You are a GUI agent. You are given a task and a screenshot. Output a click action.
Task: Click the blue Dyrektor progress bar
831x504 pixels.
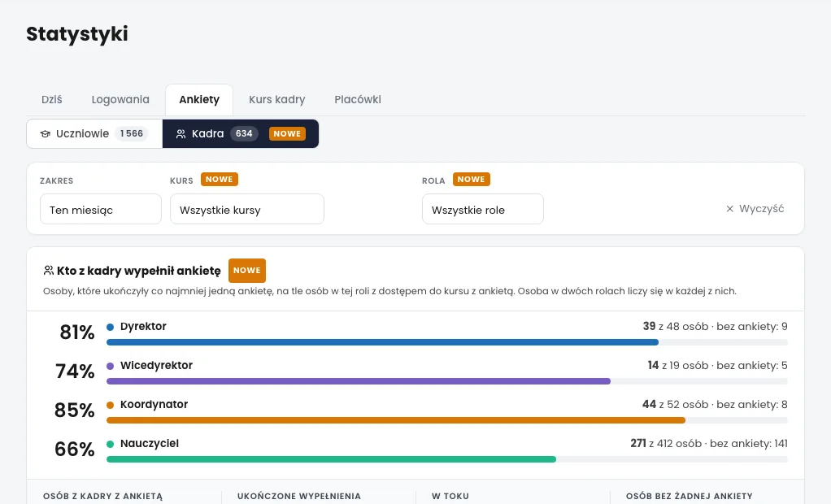click(383, 342)
